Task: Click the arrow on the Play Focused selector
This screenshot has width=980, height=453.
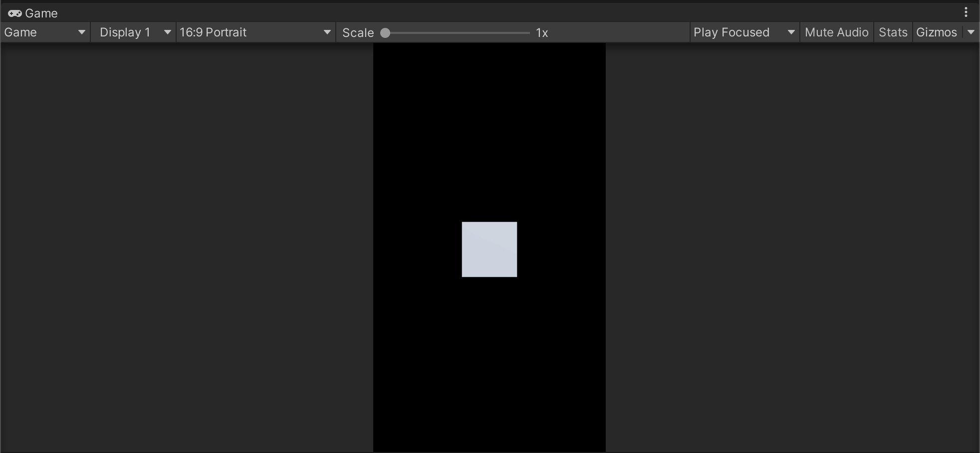Action: click(x=791, y=32)
